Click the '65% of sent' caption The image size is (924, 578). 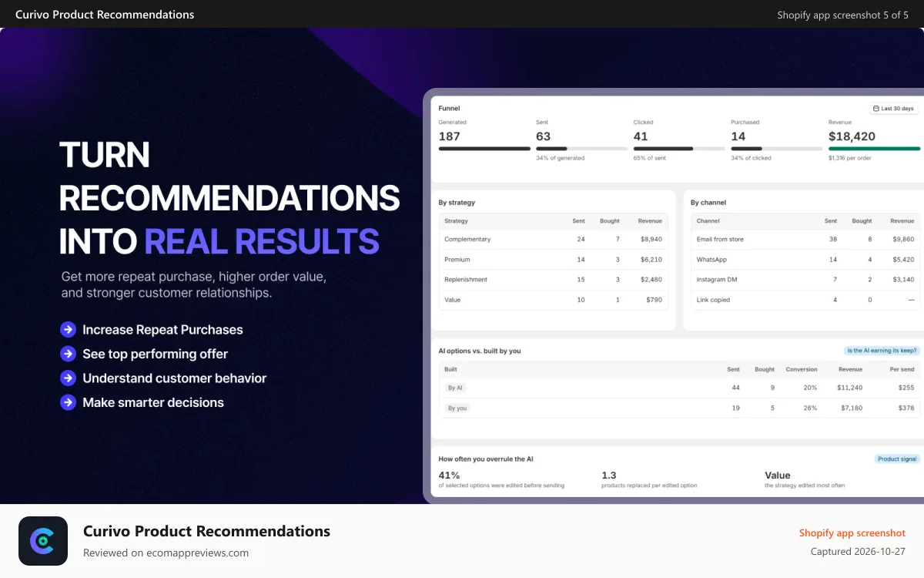tap(650, 158)
